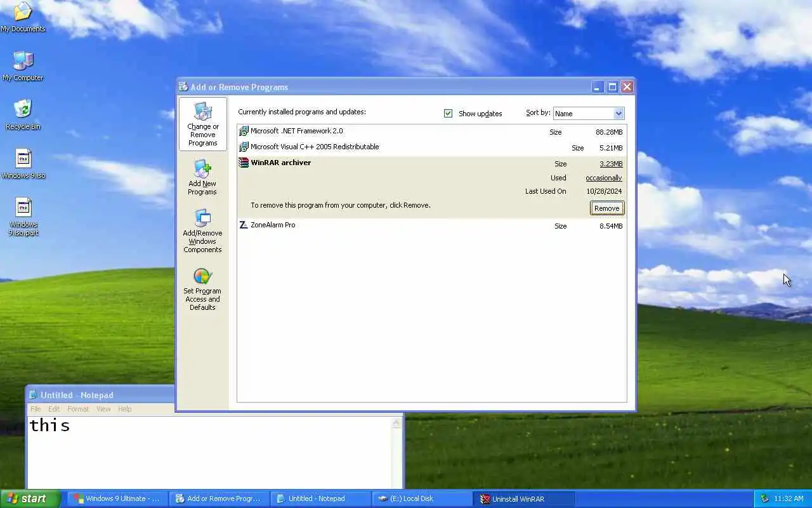
Task: Click the 8.54MB size value
Action: pos(611,226)
